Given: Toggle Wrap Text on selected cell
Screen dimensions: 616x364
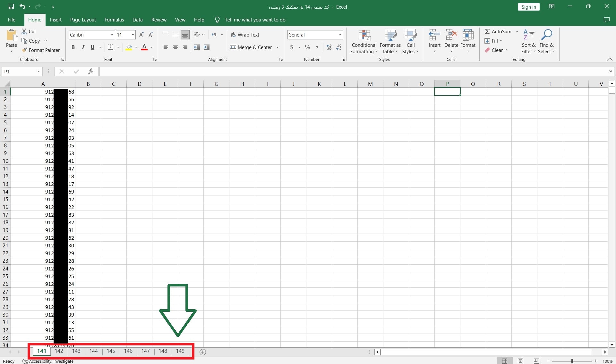Looking at the screenshot, I should click(245, 35).
